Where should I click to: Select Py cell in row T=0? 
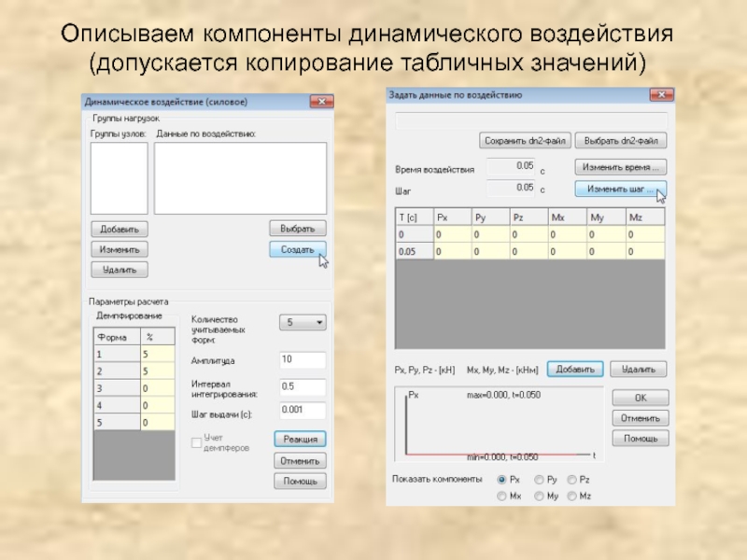pos(491,234)
